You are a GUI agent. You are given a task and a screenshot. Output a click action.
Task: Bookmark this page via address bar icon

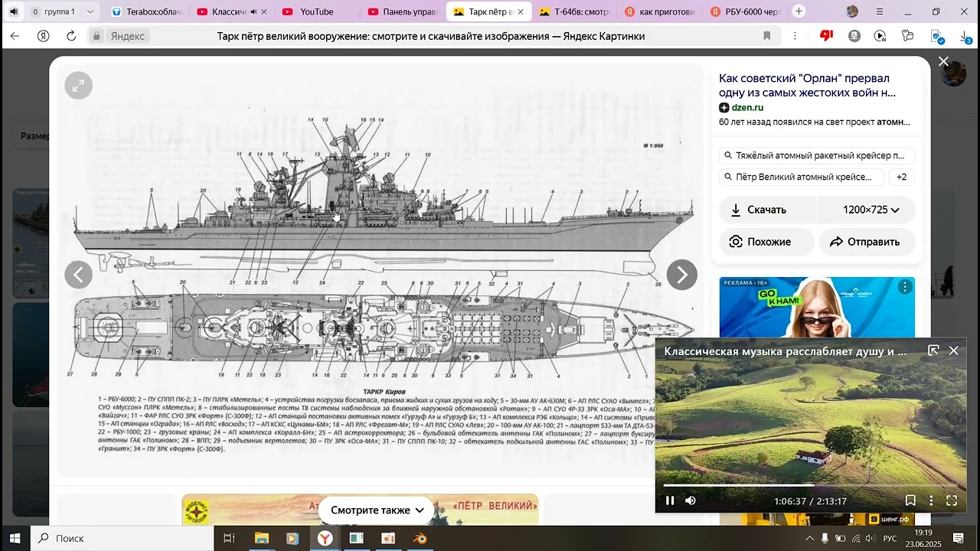click(x=766, y=36)
